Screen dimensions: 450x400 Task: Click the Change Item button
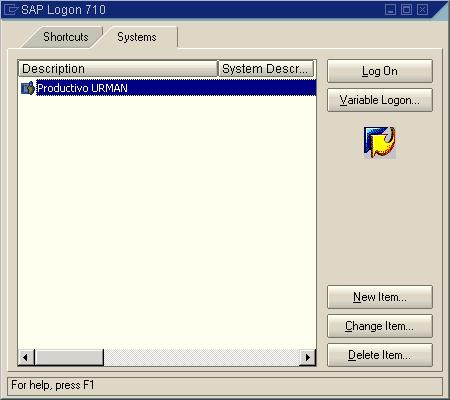pyautogui.click(x=380, y=326)
